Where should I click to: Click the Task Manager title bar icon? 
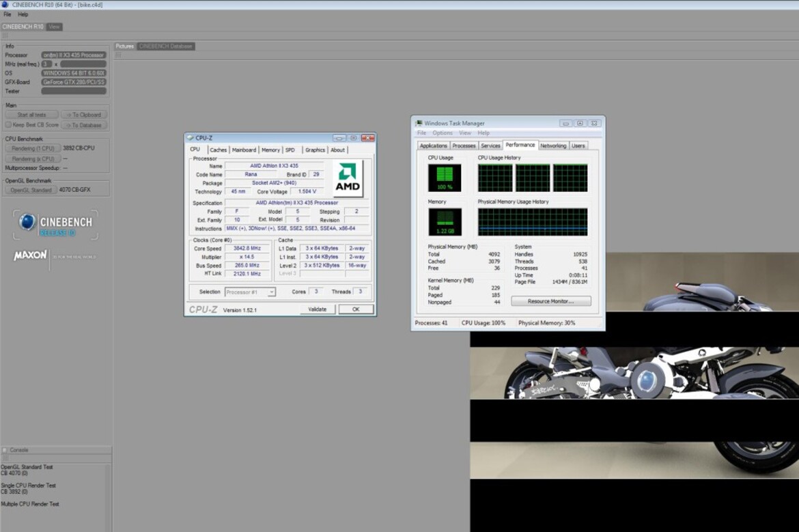(x=419, y=123)
